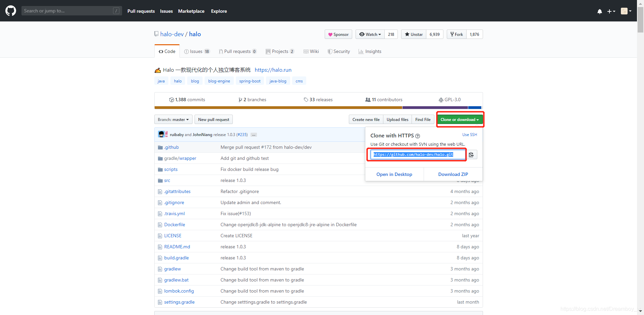Open the 1,876 forks count
This screenshot has height=315, width=644.
point(475,34)
